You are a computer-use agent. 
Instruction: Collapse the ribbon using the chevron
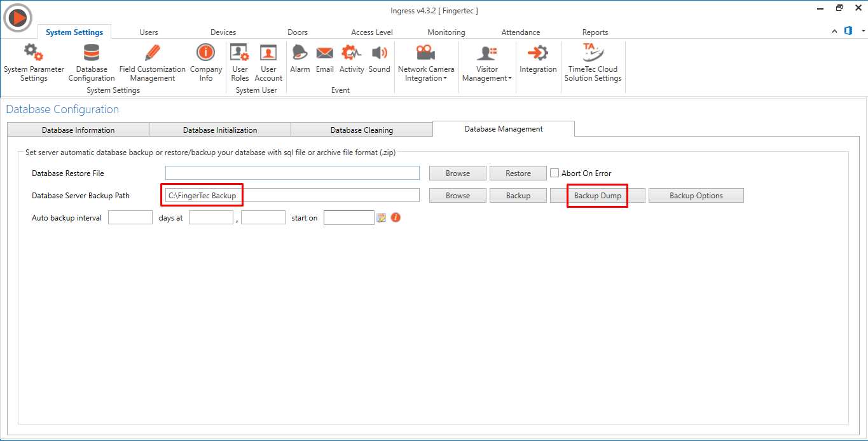(x=834, y=31)
